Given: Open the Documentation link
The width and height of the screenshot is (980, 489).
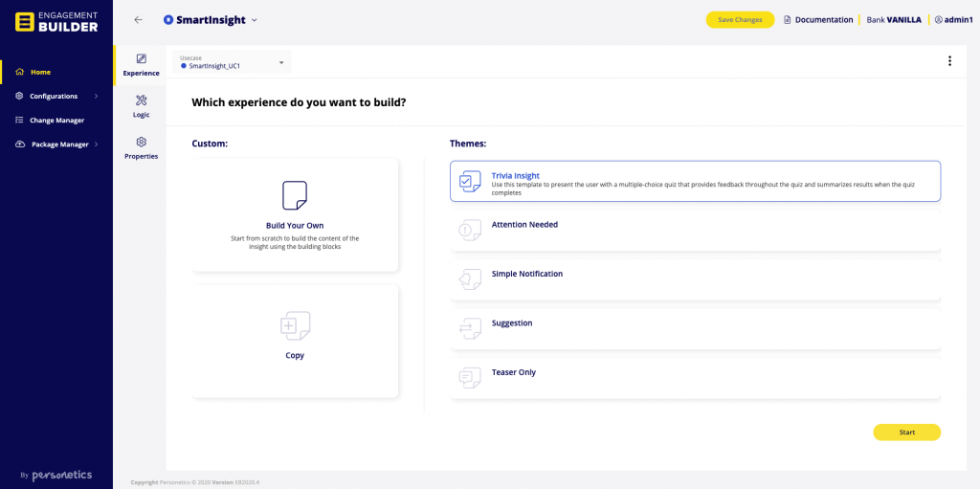Looking at the screenshot, I should (x=817, y=20).
